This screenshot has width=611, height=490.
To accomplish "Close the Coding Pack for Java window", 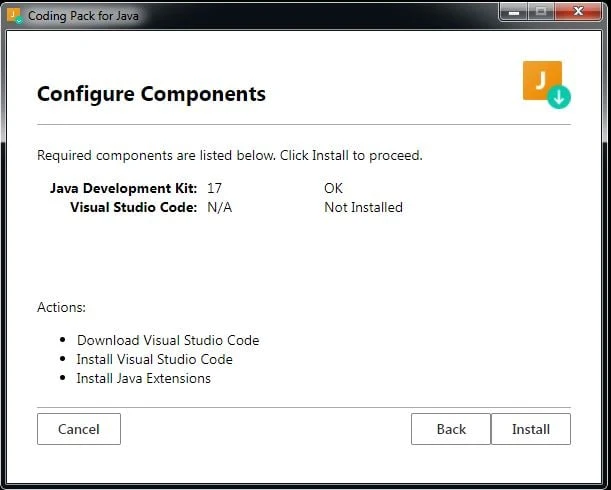I will [578, 12].
